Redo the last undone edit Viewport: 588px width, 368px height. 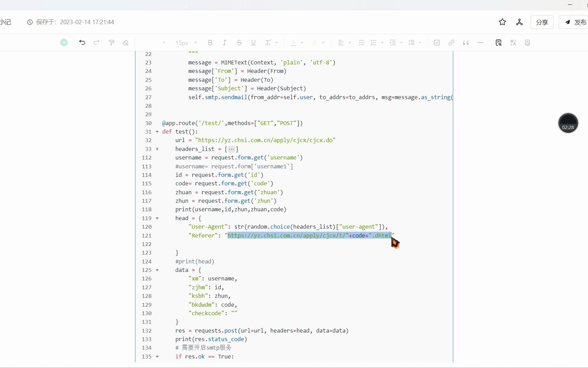(97, 43)
